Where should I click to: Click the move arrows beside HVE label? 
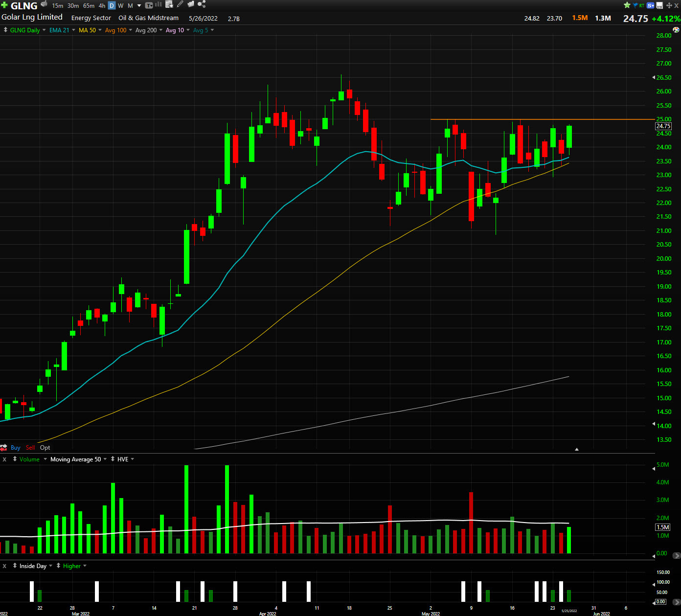113,459
